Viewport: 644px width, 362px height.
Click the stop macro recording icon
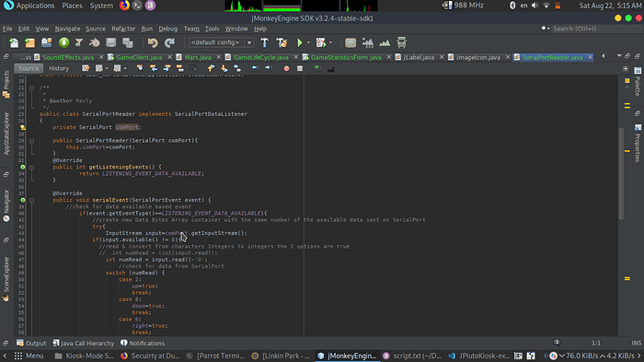[300, 68]
